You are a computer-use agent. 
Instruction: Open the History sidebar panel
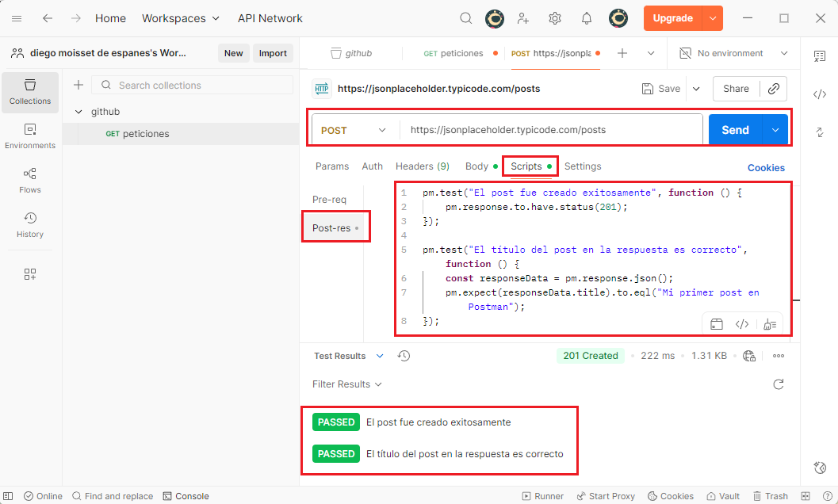30,224
